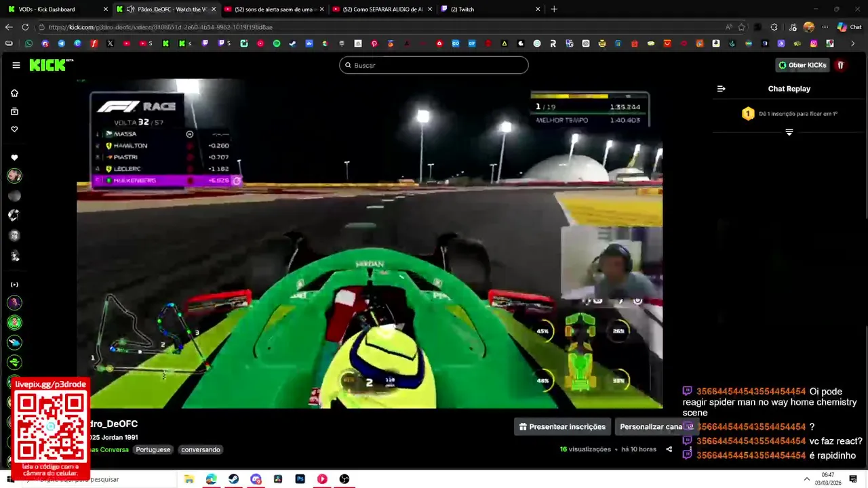This screenshot has height=488, width=868.
Task: Click the Windows Start button
Action: click(9, 479)
